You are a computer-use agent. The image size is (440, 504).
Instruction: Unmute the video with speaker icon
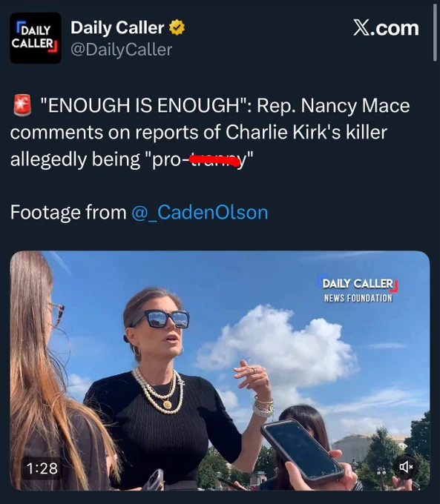406,466
